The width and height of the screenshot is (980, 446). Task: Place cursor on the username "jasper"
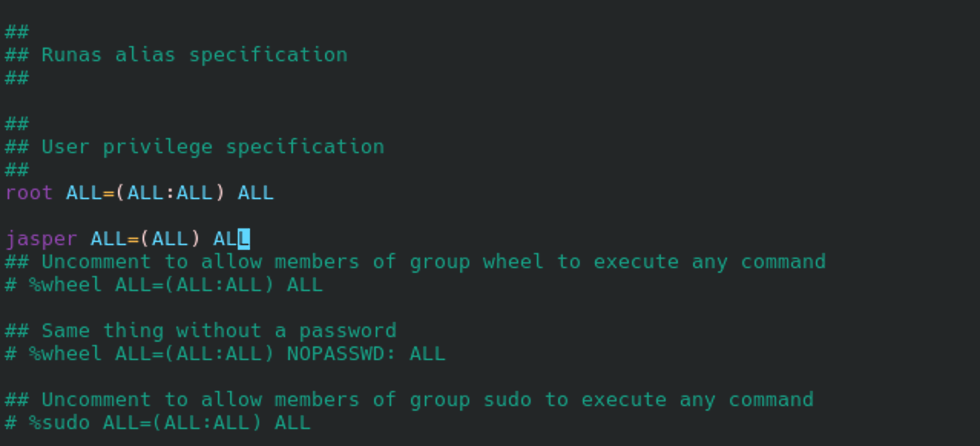(41, 239)
